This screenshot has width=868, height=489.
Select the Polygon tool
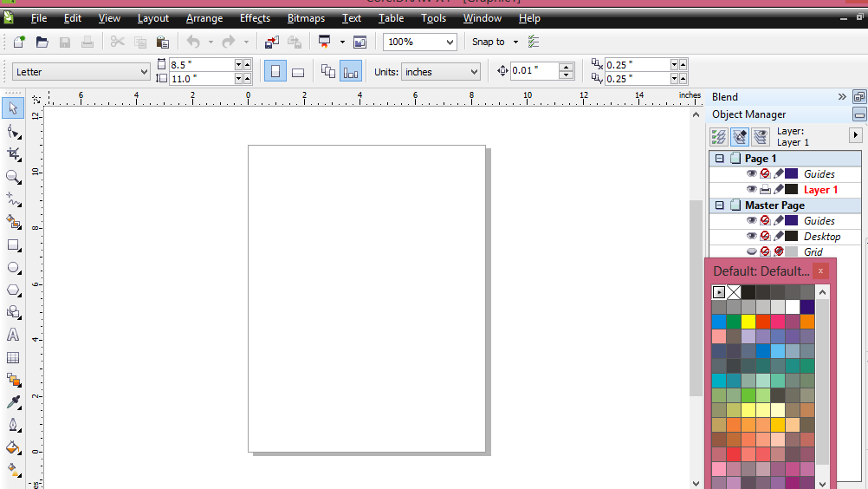point(13,290)
